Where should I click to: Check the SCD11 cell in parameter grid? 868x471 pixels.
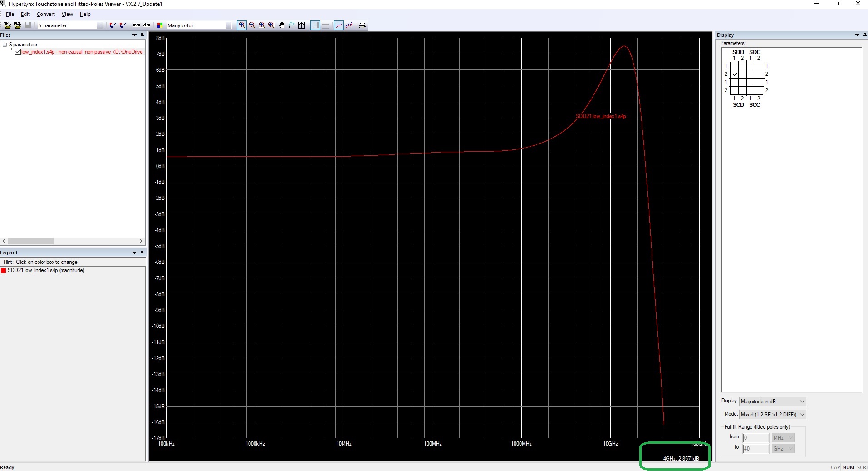pos(735,83)
